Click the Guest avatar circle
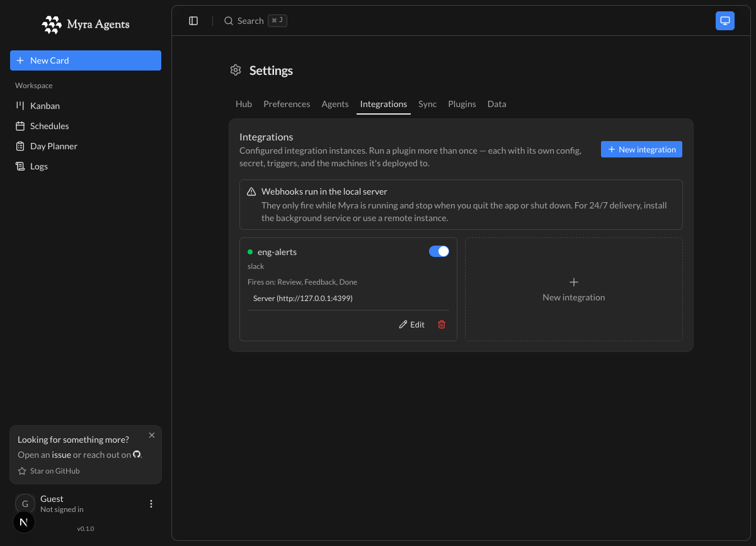Image resolution: width=756 pixels, height=546 pixels. click(x=25, y=504)
